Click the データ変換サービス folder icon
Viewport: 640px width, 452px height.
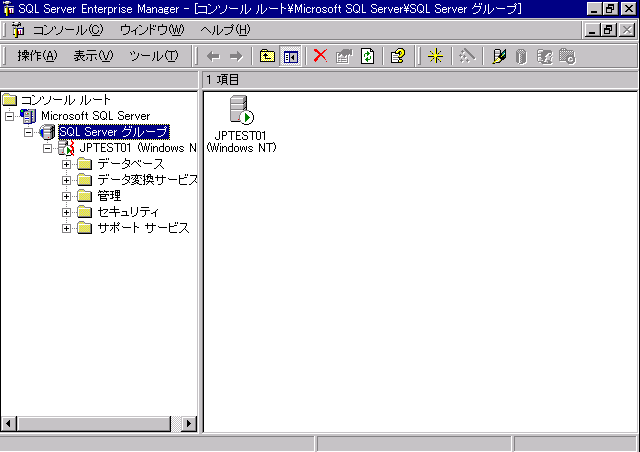click(84, 180)
